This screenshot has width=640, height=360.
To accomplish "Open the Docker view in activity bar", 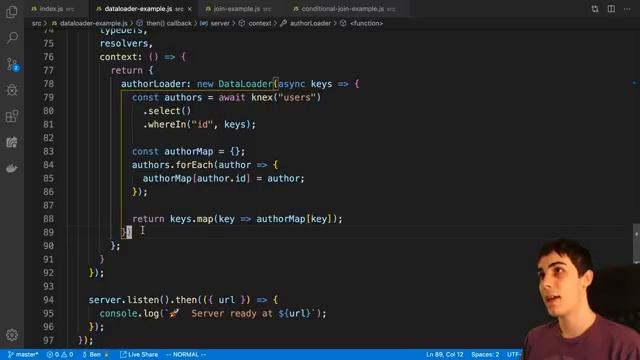I will pyautogui.click(x=12, y=168).
